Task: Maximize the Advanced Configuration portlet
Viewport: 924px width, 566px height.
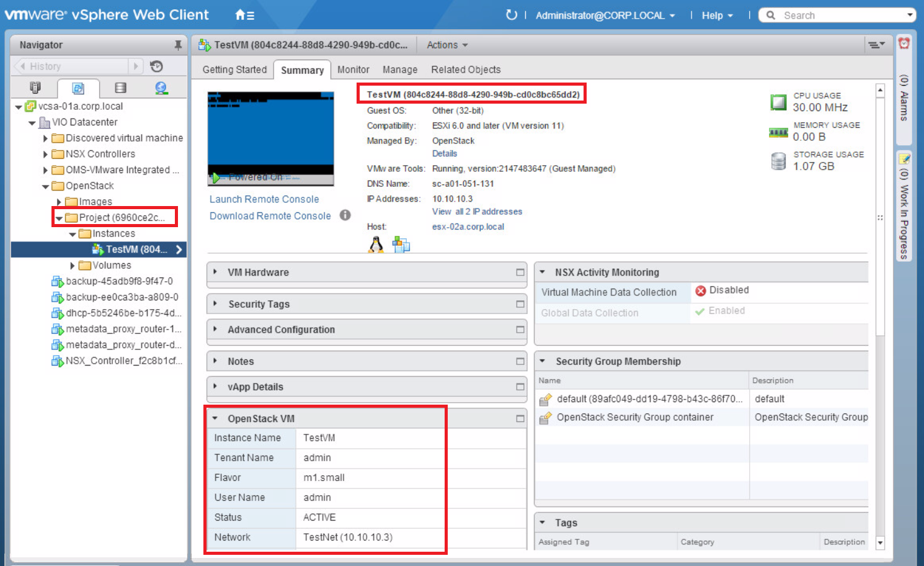Action: tap(520, 330)
